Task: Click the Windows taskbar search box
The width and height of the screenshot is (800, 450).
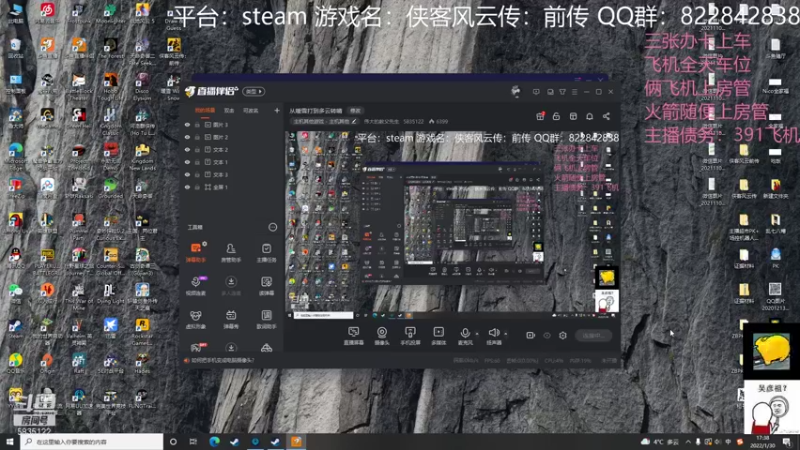Action: click(91, 442)
